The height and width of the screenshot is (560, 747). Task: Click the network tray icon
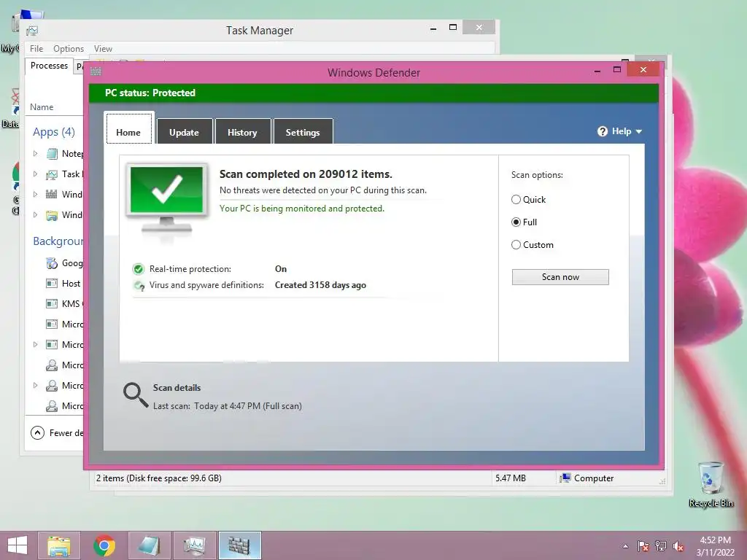tap(661, 546)
